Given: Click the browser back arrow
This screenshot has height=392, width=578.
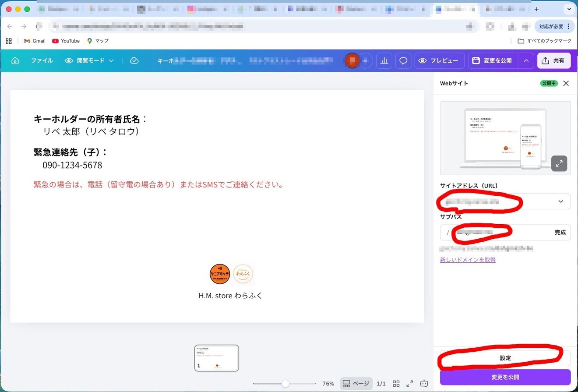Looking at the screenshot, I should [x=10, y=26].
